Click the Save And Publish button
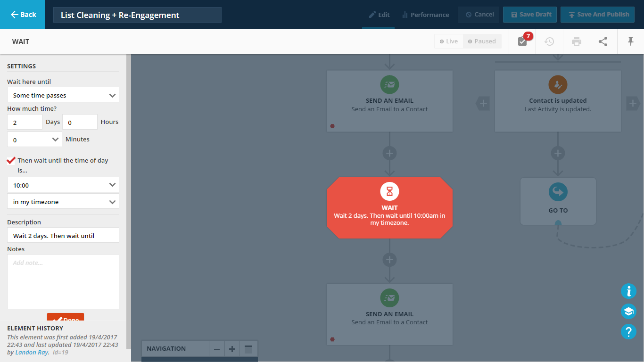Screen dimensions: 644x362 597,15
